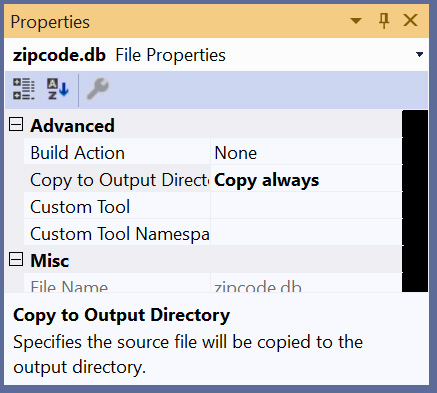The image size is (437, 393).
Task: Select Custom Tool Namespace property label
Action: [x=117, y=234]
